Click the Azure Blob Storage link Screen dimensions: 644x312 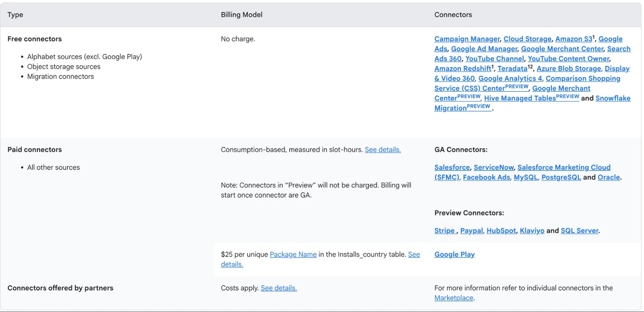(x=568, y=69)
